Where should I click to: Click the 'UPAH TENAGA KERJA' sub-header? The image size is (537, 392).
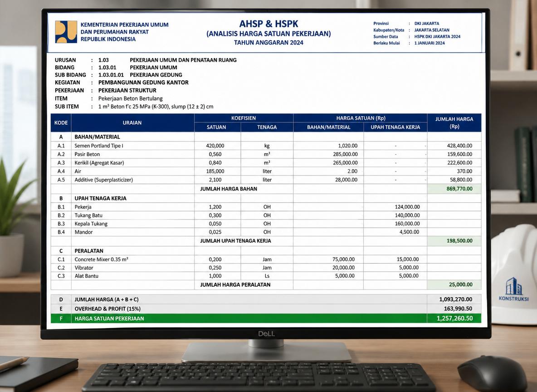pos(395,127)
